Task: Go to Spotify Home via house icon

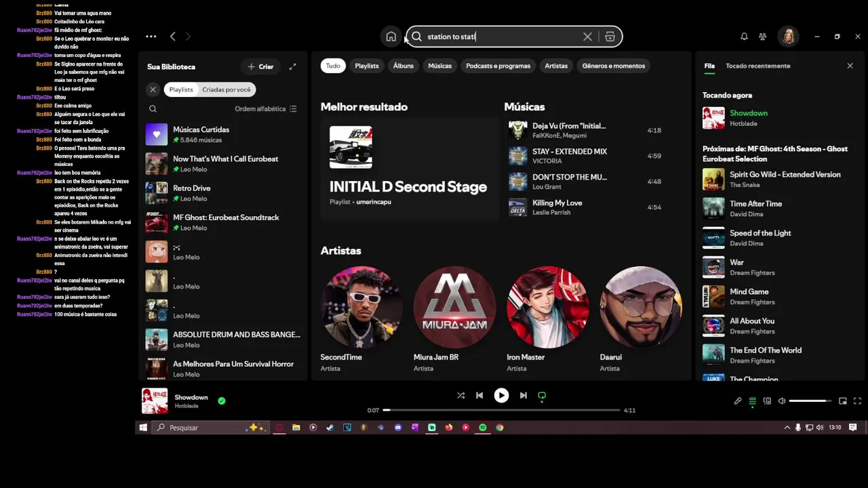Action: (x=391, y=37)
